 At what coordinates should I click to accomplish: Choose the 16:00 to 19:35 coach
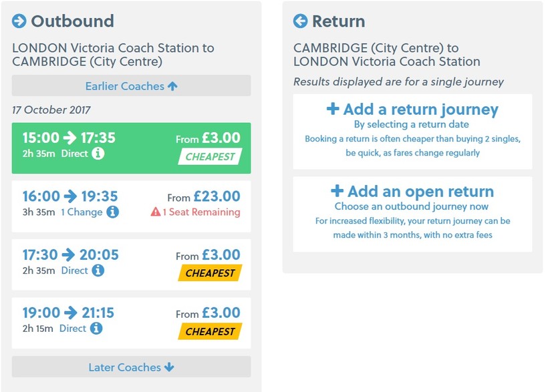[x=131, y=206]
